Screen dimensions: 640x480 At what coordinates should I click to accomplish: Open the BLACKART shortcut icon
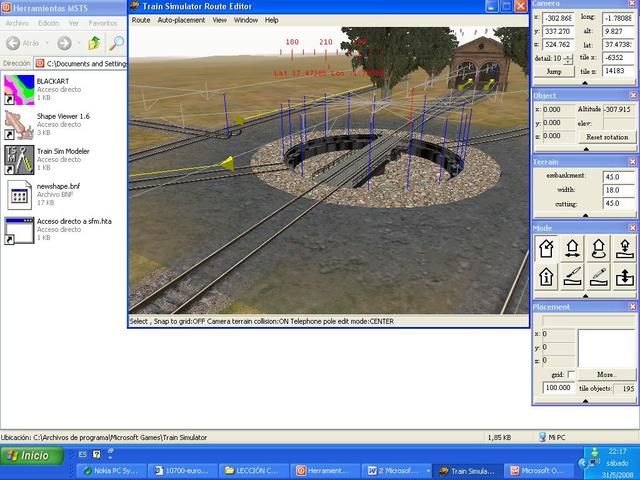pos(18,87)
